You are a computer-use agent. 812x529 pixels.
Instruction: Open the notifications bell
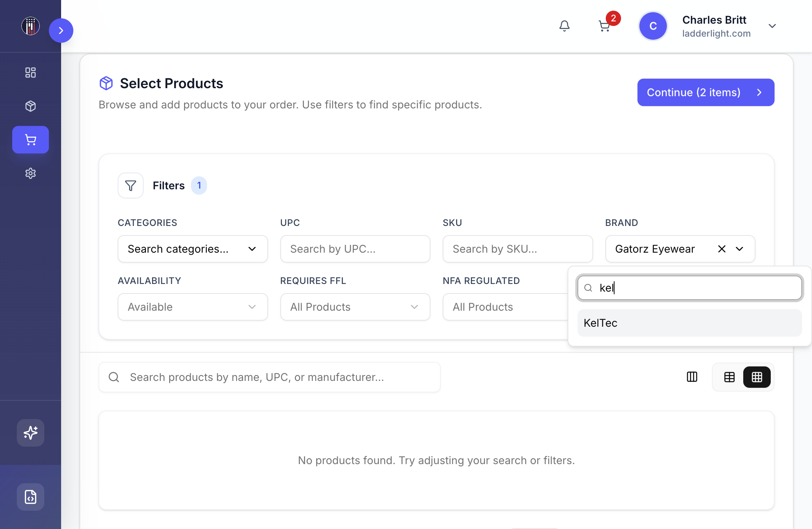point(565,26)
